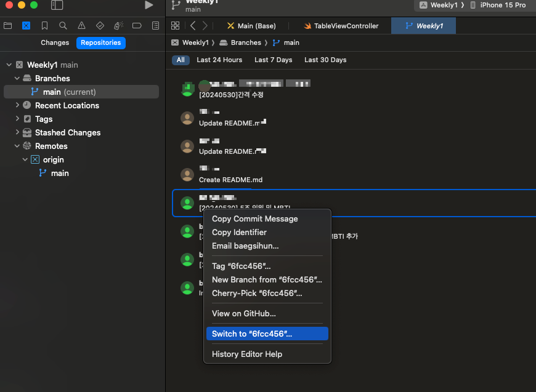This screenshot has height=392, width=536.
Task: Switch to the Changes segment
Action: (x=55, y=42)
